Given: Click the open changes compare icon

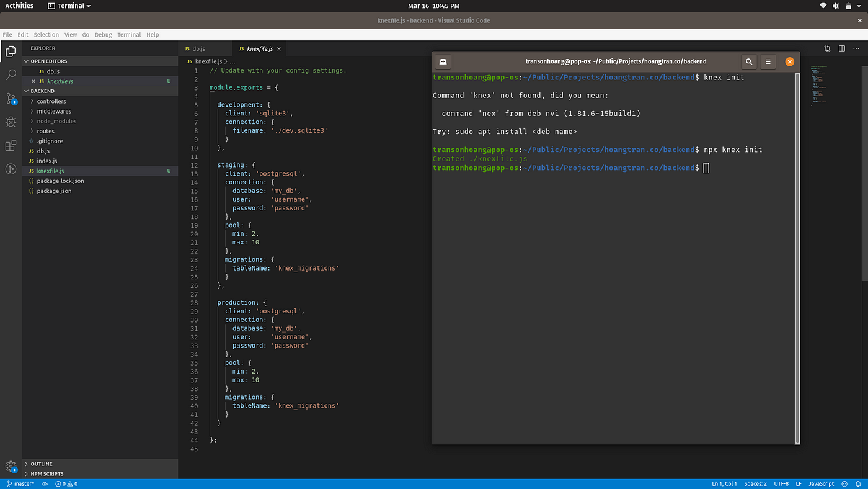Looking at the screenshot, I should [827, 48].
